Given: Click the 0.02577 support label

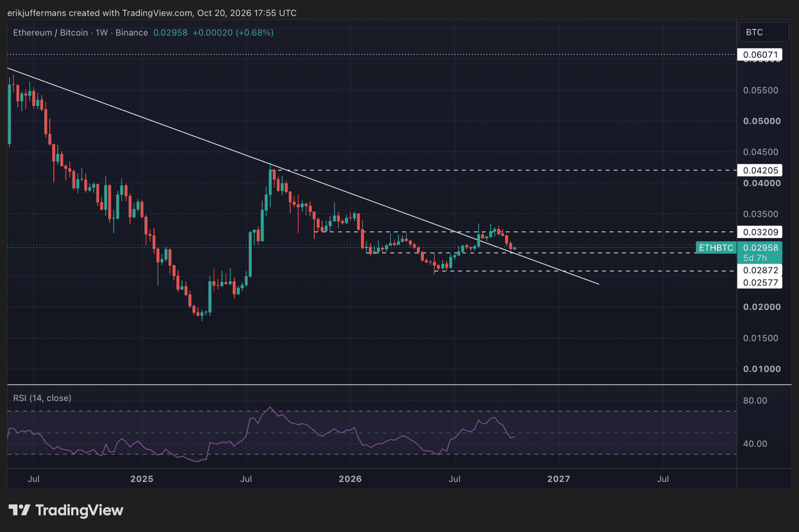Looking at the screenshot, I should point(760,283).
